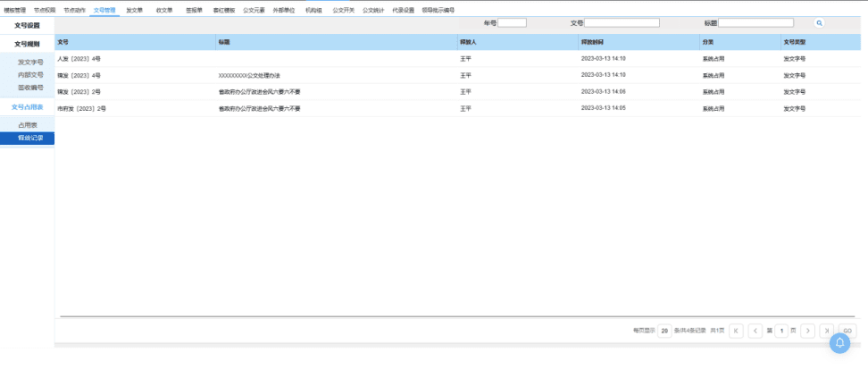Click the magnifier search icon
The image size is (868, 370).
(x=819, y=23)
